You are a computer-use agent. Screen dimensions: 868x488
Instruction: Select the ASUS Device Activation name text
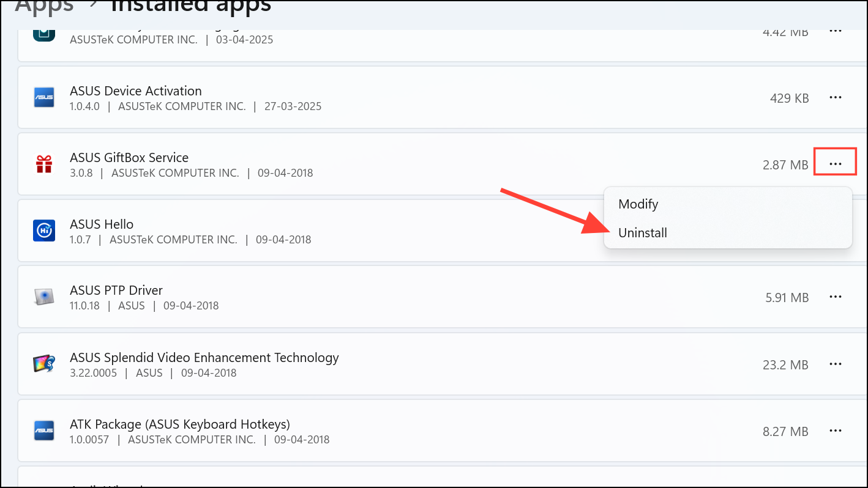pyautogui.click(x=136, y=91)
